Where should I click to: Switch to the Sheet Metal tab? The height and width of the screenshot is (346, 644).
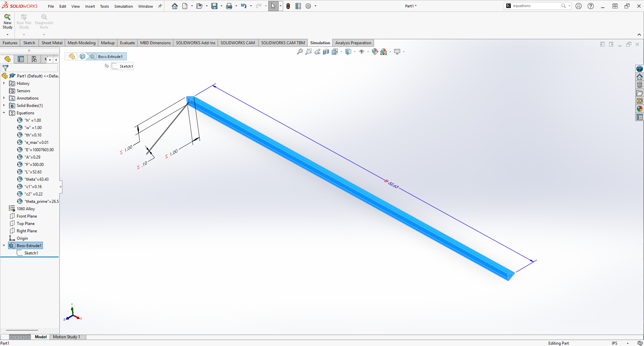pos(52,43)
